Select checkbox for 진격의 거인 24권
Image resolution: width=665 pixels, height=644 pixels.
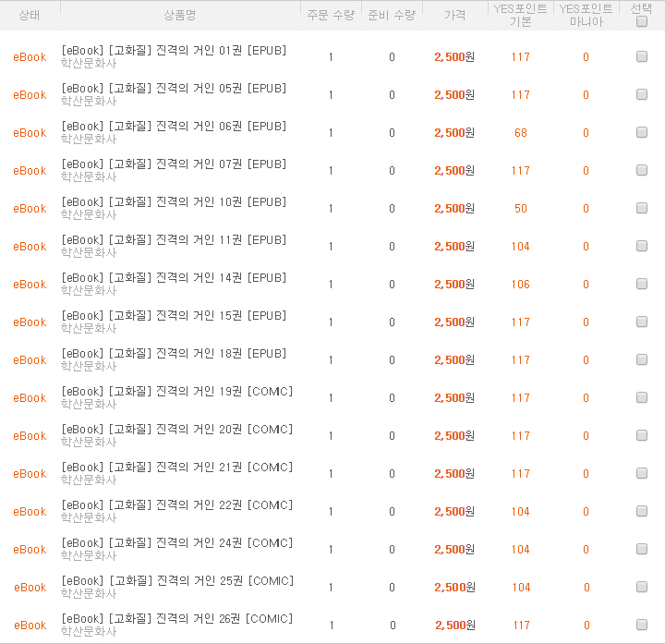[642, 549]
